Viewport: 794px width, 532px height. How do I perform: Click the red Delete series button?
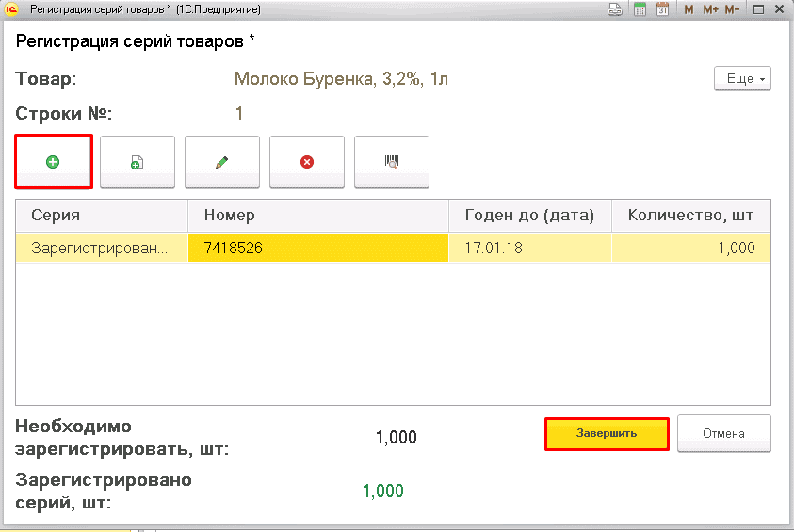pyautogui.click(x=307, y=162)
